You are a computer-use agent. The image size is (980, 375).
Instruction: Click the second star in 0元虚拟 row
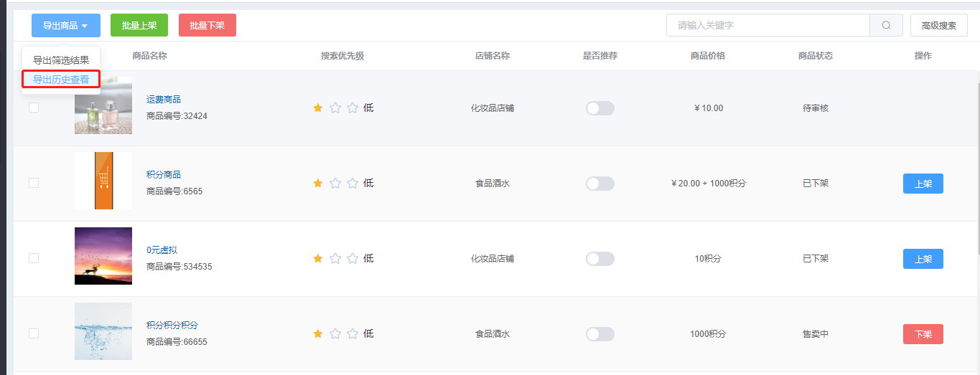pos(335,258)
